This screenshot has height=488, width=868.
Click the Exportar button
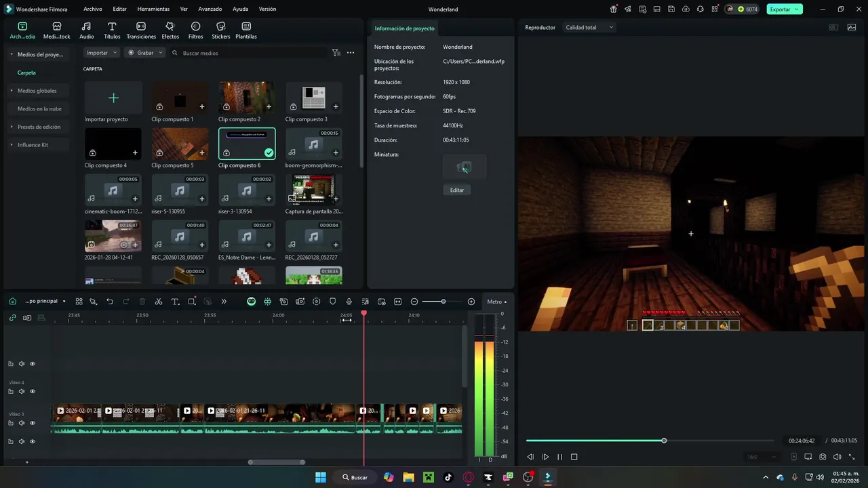(785, 9)
